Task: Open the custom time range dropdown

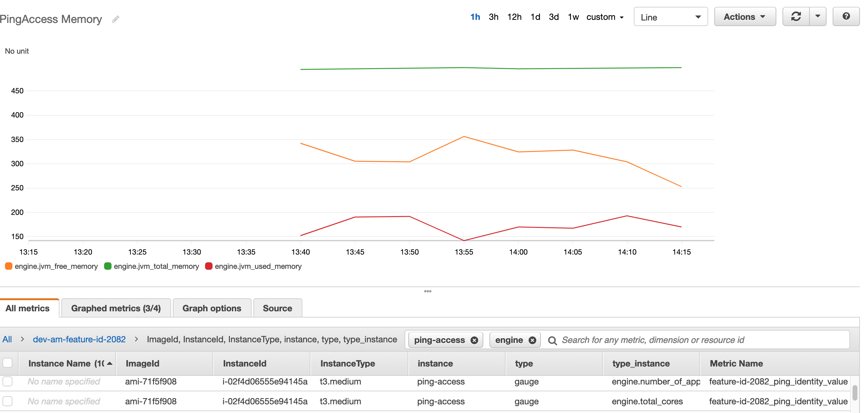Action: click(x=605, y=17)
